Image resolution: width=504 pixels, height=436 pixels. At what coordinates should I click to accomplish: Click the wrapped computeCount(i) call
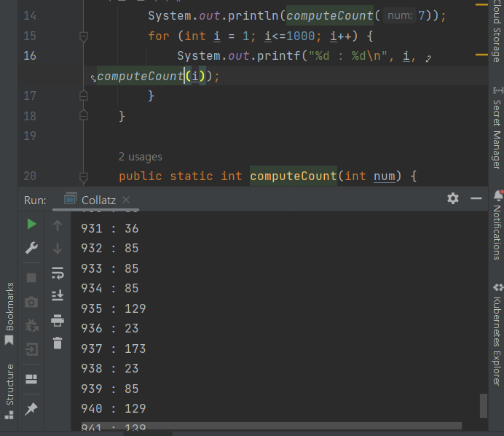(151, 76)
